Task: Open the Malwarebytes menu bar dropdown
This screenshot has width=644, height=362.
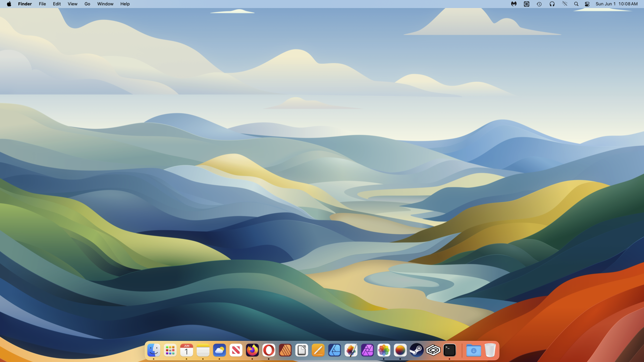Action: [x=514, y=4]
